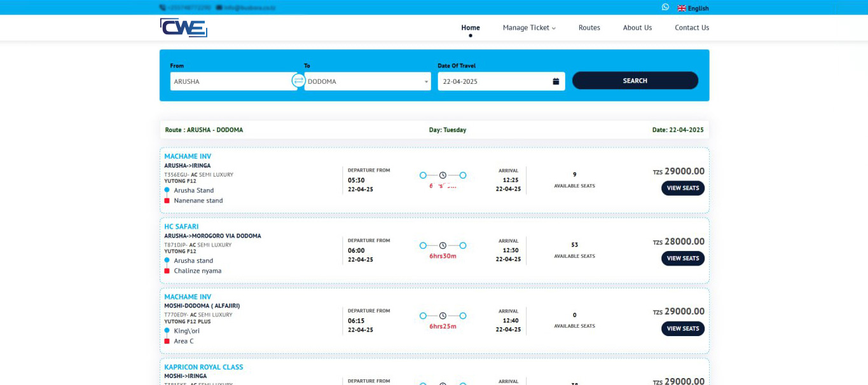
Task: Open the To destination dropdown showing DODOMA
Action: [367, 81]
